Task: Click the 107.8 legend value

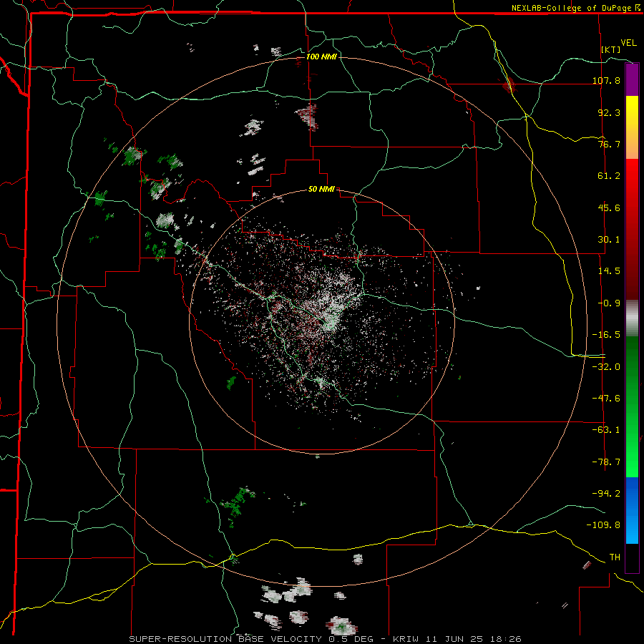Action: pyautogui.click(x=606, y=80)
